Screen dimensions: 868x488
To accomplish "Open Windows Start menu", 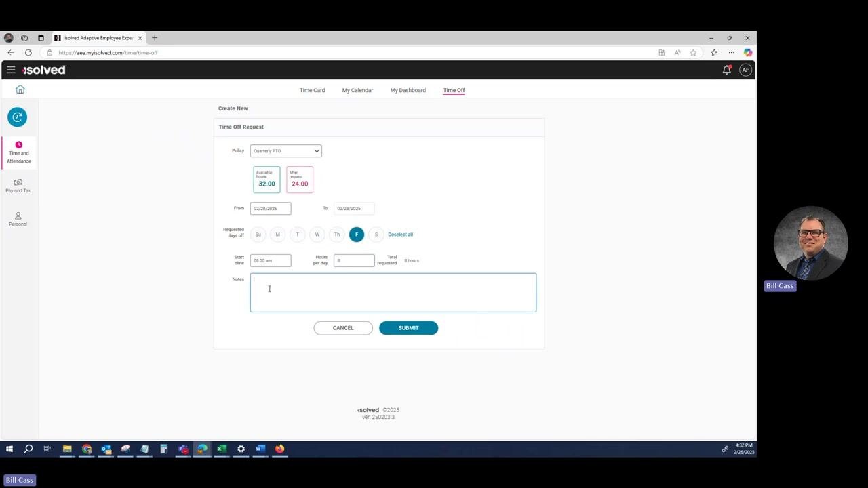I will coord(9,449).
